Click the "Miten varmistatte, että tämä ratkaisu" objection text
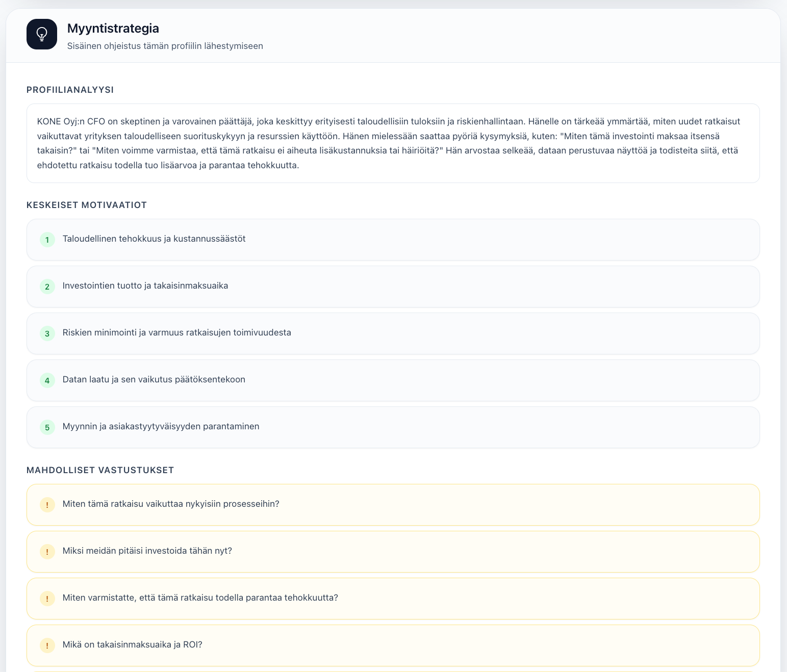 (200, 598)
